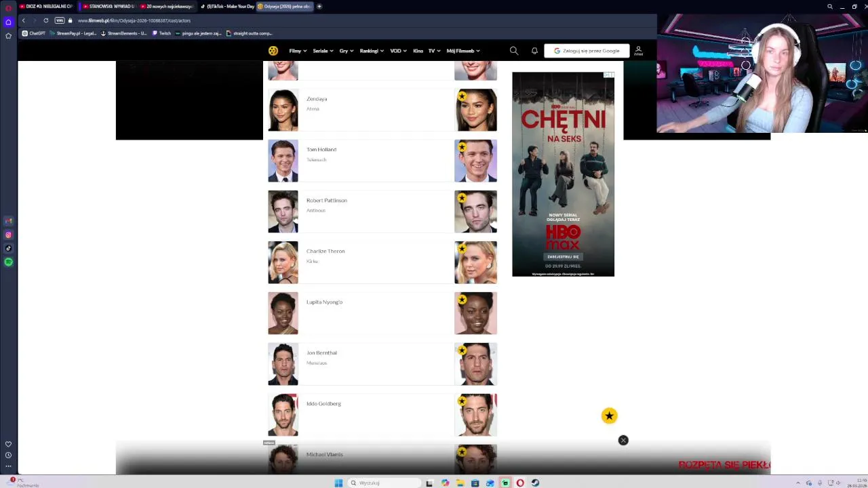Click the star badge on Robert Pattinson's photo
The image size is (868, 488).
pyautogui.click(x=462, y=198)
